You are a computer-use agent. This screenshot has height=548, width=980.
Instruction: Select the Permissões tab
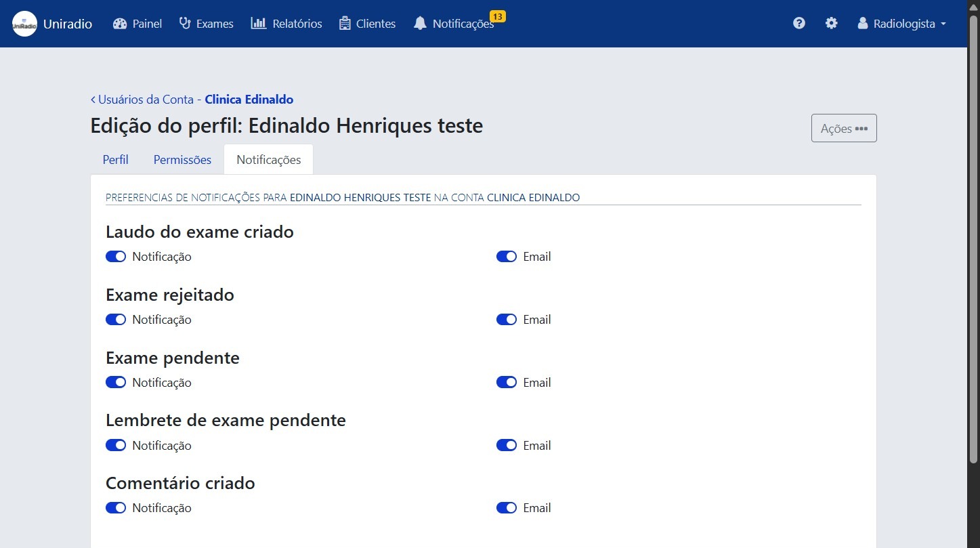point(182,159)
